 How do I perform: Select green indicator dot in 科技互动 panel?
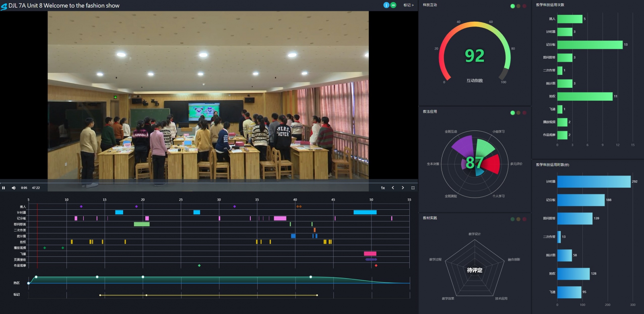pyautogui.click(x=512, y=6)
